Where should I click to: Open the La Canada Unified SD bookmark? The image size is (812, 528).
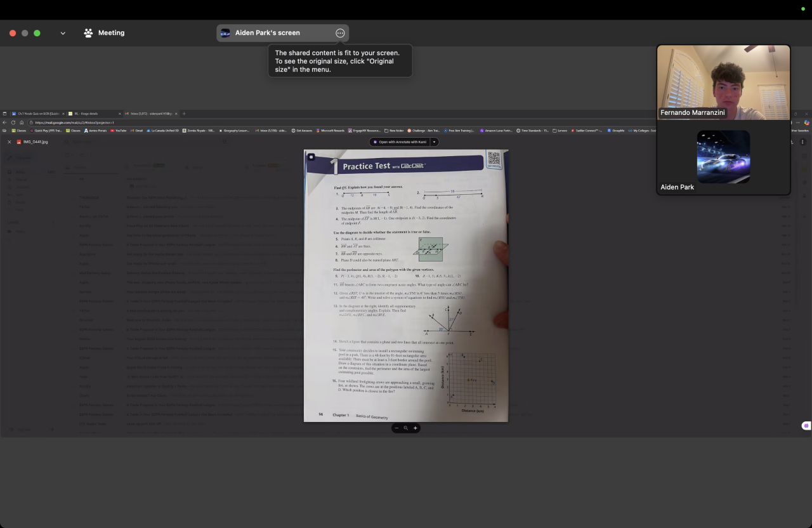tap(162, 131)
